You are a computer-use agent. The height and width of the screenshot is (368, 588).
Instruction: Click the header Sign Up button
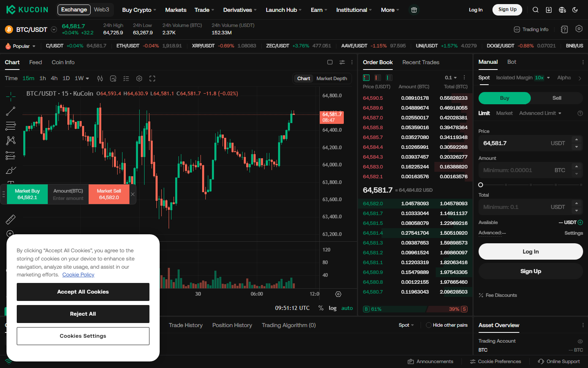507,9
